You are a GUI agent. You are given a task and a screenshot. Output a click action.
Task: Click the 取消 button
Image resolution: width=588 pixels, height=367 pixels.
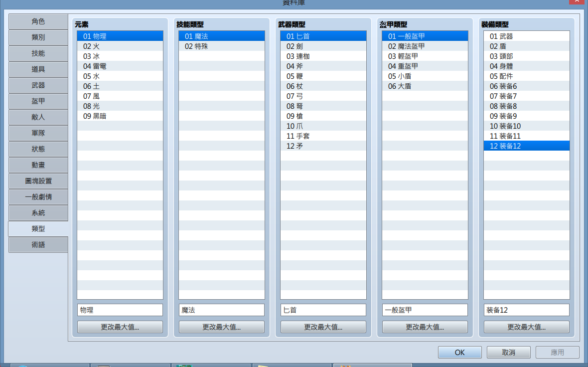pyautogui.click(x=508, y=353)
